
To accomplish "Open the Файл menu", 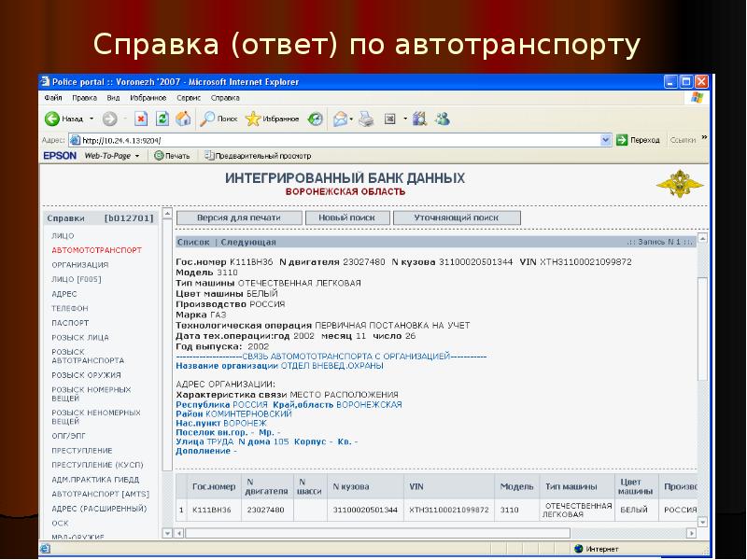I will (x=53, y=98).
